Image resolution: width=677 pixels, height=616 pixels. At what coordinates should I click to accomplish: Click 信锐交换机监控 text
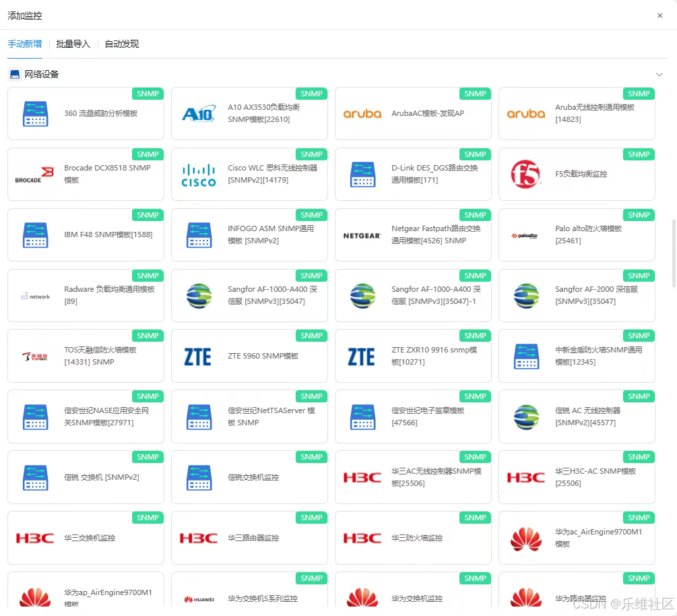coord(253,477)
